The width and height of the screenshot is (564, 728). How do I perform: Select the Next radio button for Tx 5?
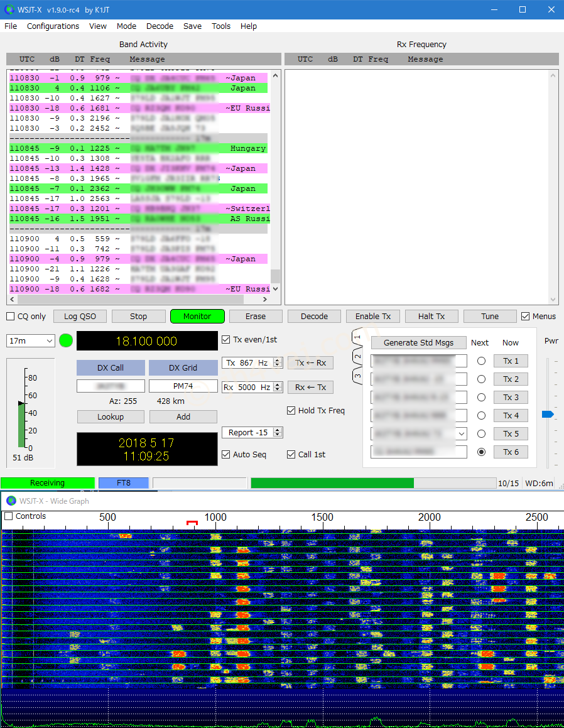coord(481,433)
